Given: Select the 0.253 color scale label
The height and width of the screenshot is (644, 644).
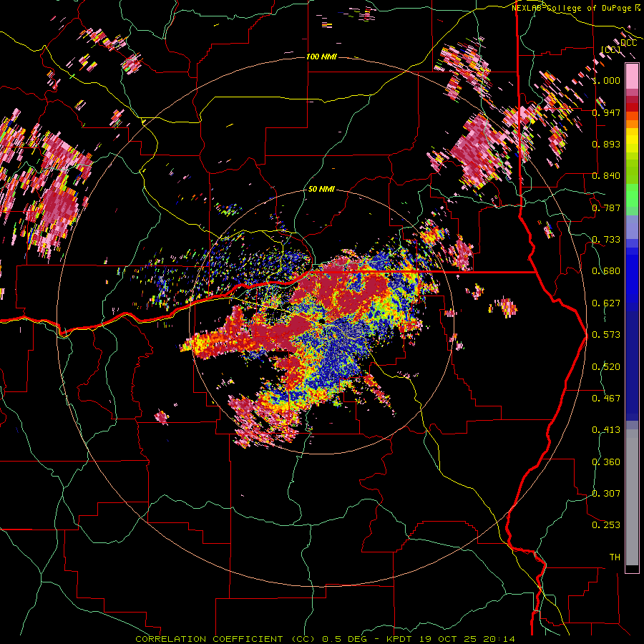Looking at the screenshot, I should tap(606, 525).
